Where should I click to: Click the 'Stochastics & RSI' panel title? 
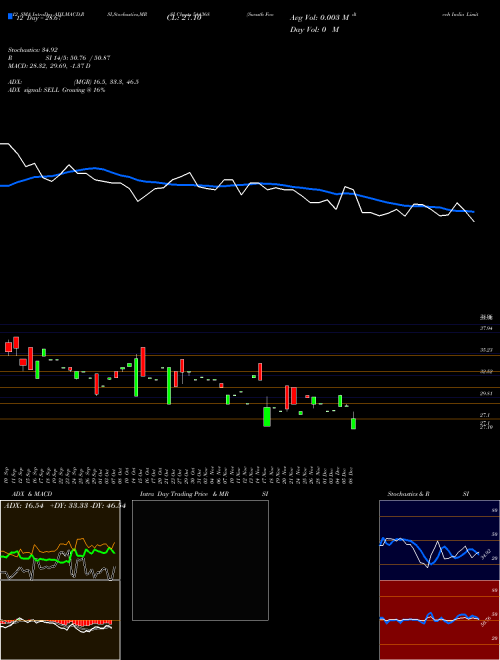coord(428,494)
